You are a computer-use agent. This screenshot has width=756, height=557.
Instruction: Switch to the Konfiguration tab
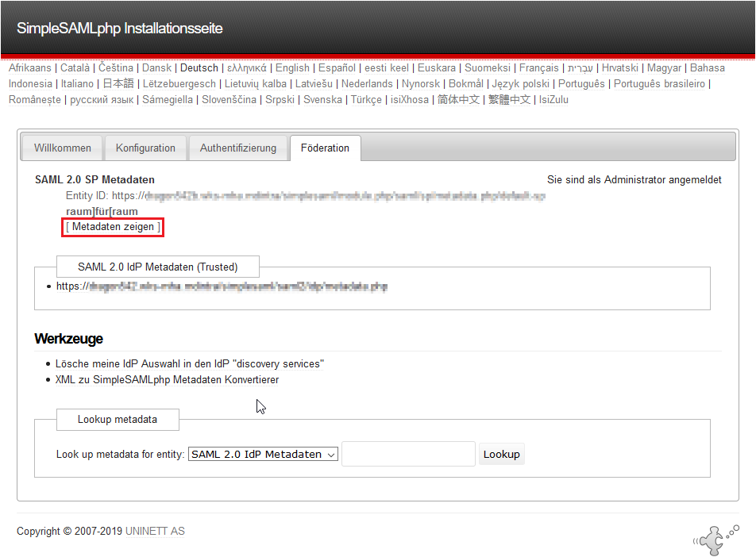[145, 148]
